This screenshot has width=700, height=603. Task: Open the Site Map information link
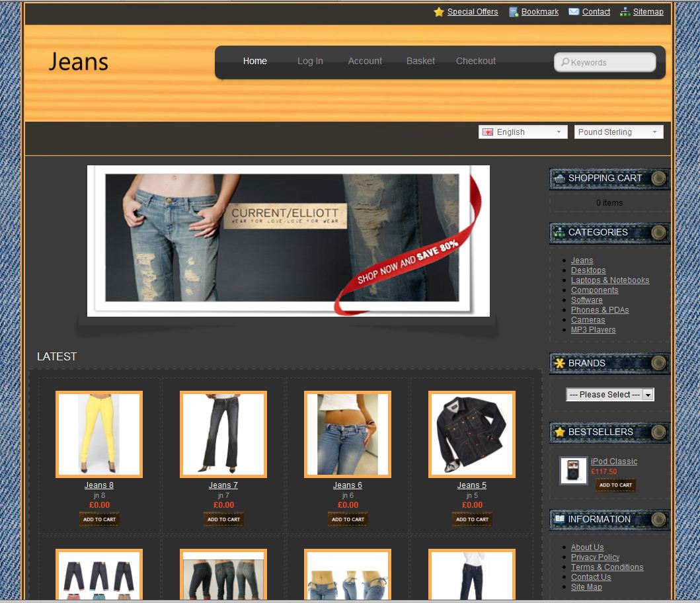586,587
